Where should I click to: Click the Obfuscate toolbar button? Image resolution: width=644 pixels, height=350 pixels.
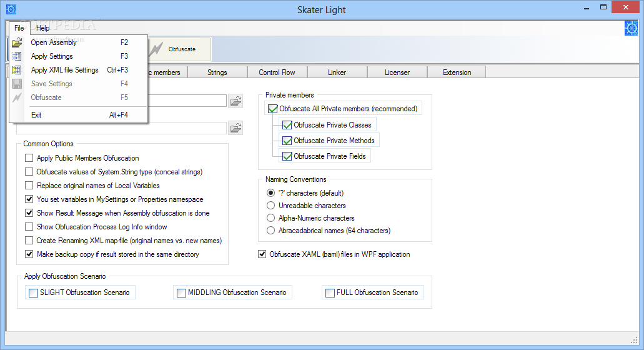click(x=179, y=49)
